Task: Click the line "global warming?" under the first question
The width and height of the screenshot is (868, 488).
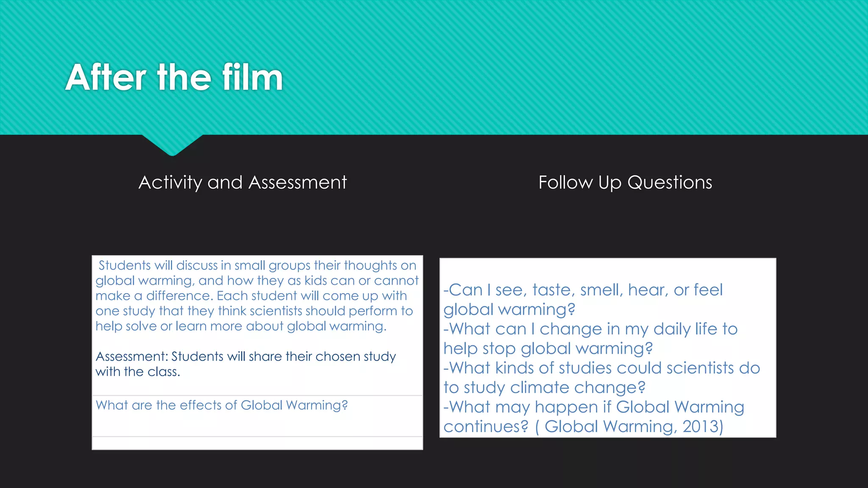Action: [x=509, y=310]
